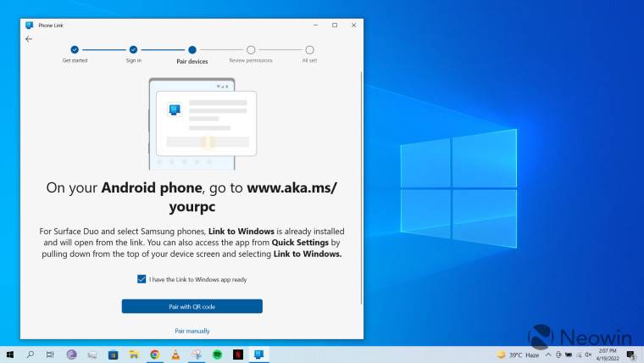Select the Pair devices step circle
The image size is (644, 363).
click(x=192, y=50)
